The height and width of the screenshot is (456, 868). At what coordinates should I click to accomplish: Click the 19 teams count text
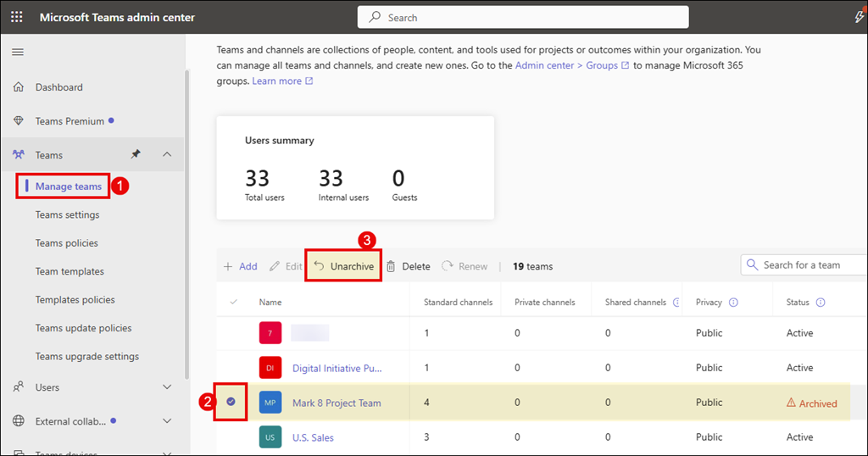point(532,266)
